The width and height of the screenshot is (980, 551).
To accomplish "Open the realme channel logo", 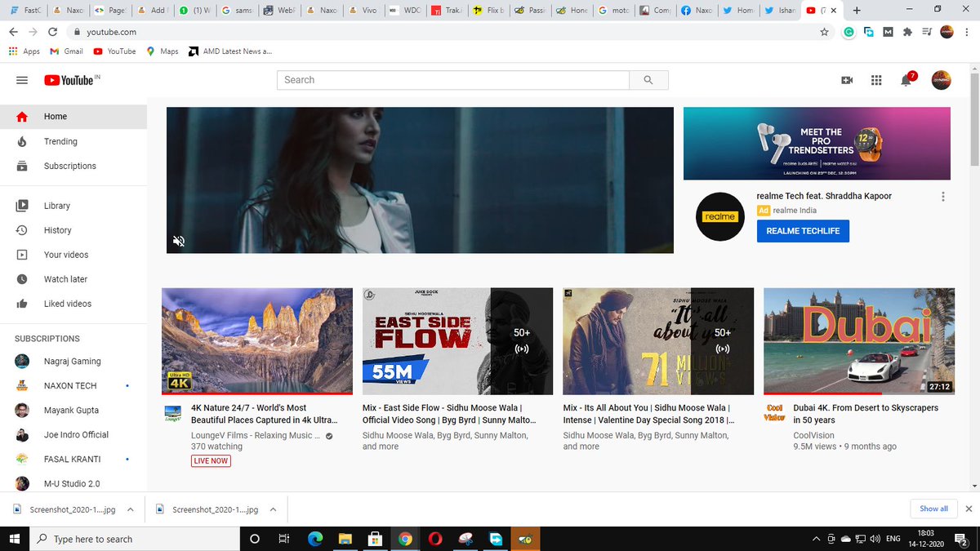I will [x=719, y=217].
